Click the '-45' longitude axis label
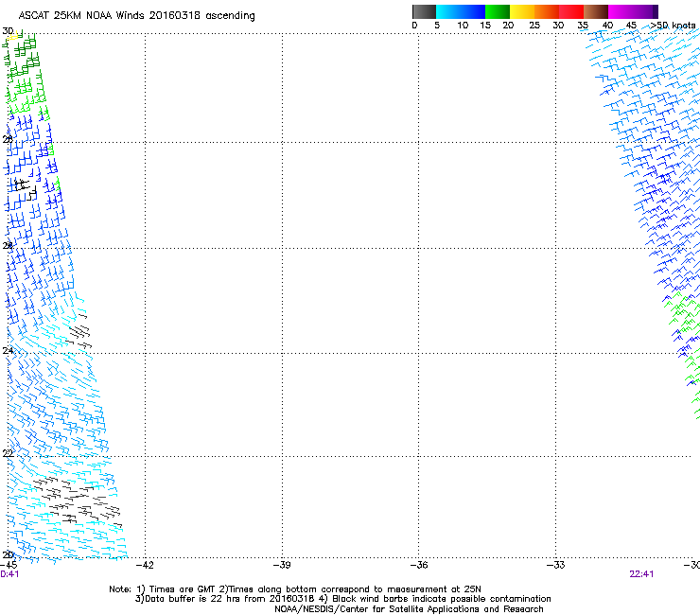The width and height of the screenshot is (700, 615). [x=9, y=565]
